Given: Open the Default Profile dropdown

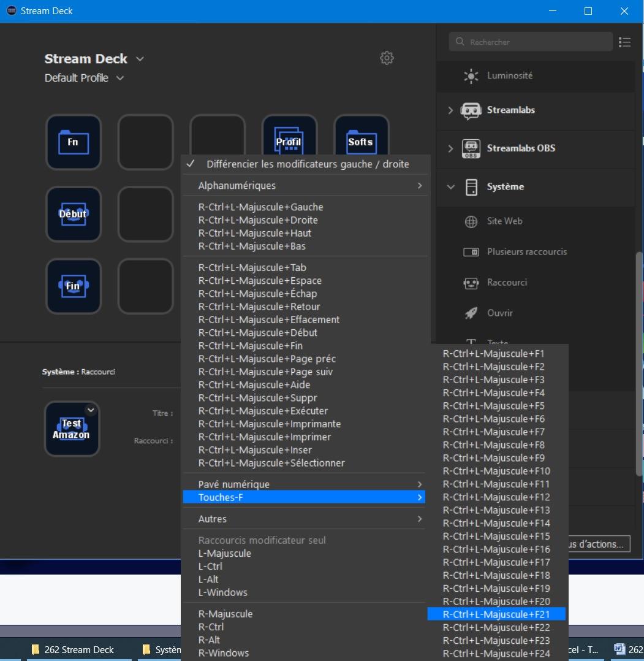Looking at the screenshot, I should pos(120,78).
